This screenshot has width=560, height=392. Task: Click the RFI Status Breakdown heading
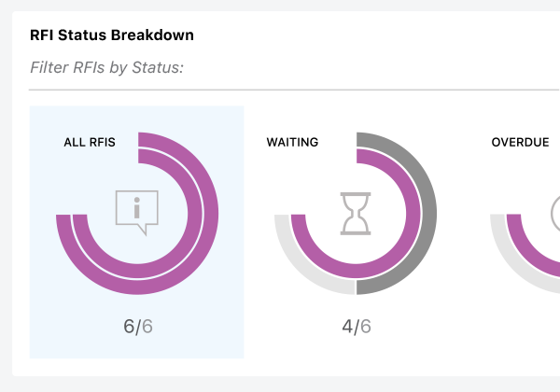[112, 35]
